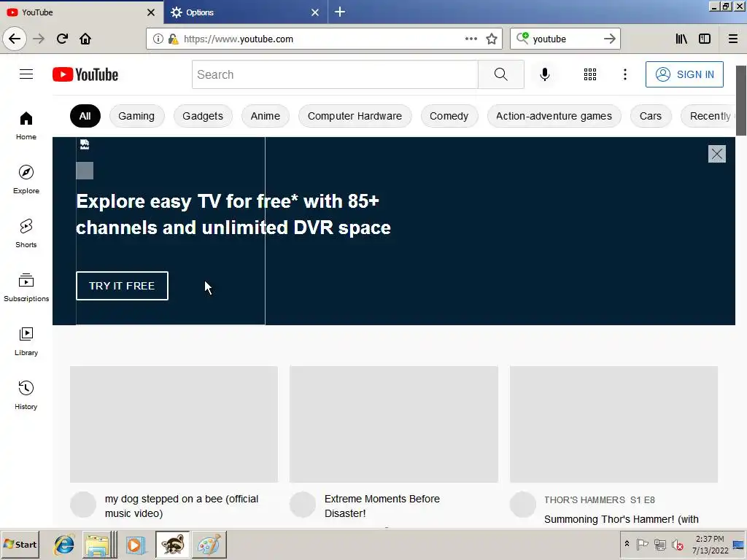Click the page vertical scrollbar thumb
The image size is (747, 560).
coord(741,101)
